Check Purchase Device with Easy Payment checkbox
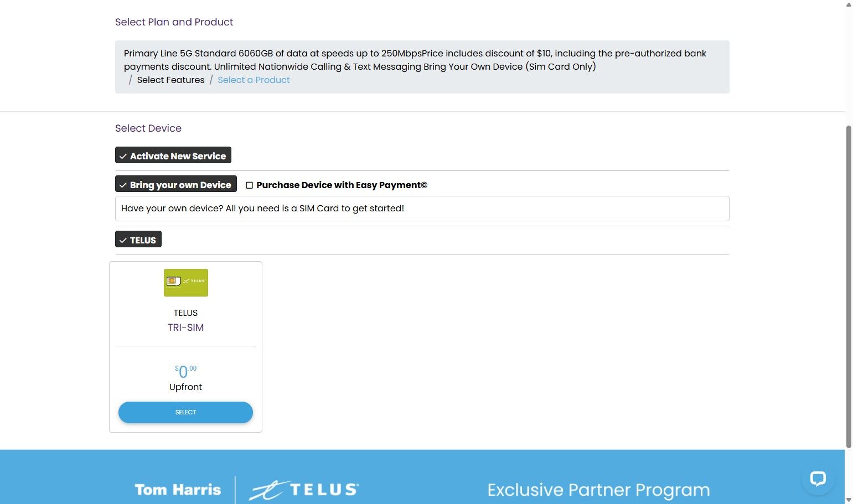853x504 pixels. click(x=250, y=185)
